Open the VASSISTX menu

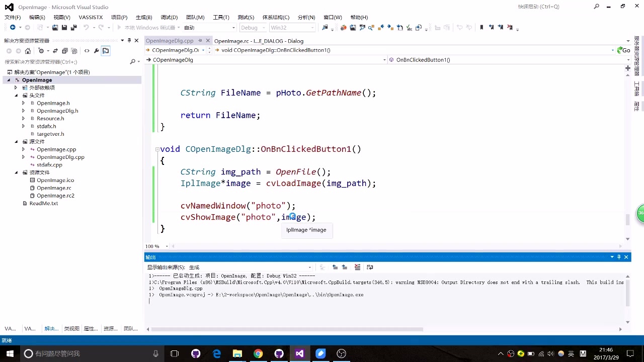[x=91, y=17]
